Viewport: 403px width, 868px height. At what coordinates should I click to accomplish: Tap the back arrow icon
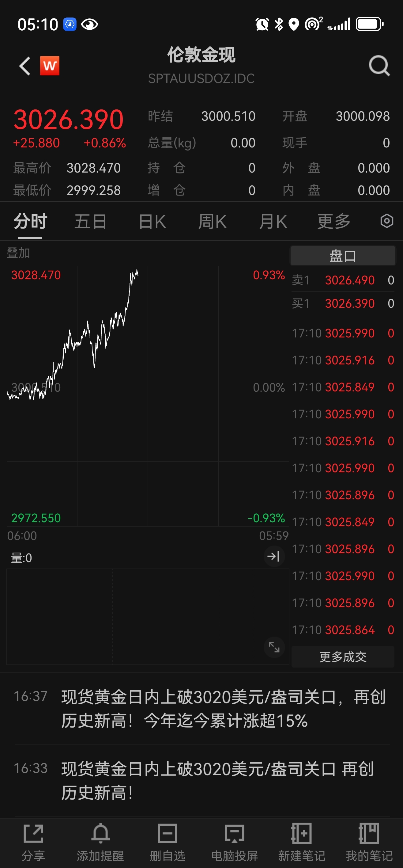[x=24, y=66]
